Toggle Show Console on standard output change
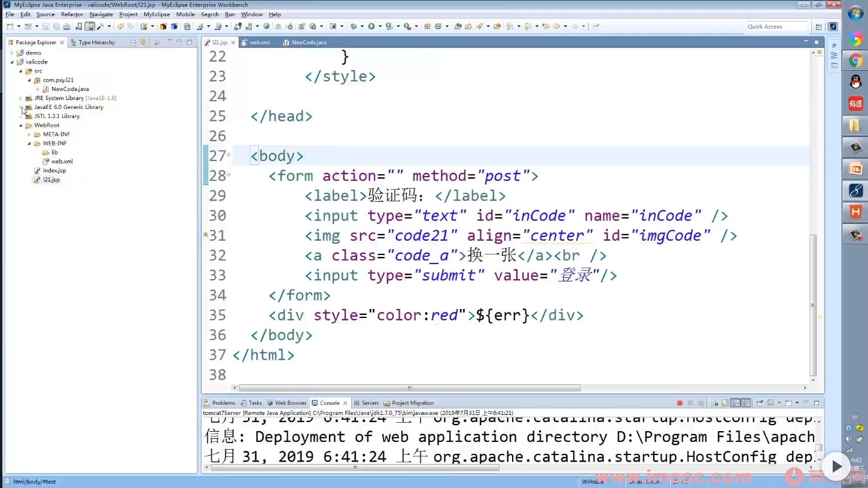This screenshot has width=868, height=488. (x=735, y=403)
